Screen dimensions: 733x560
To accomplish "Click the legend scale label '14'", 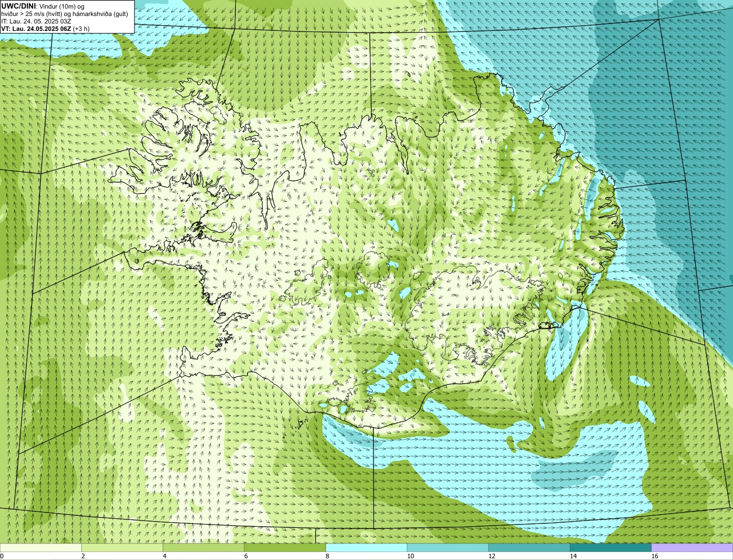I will click(573, 556).
